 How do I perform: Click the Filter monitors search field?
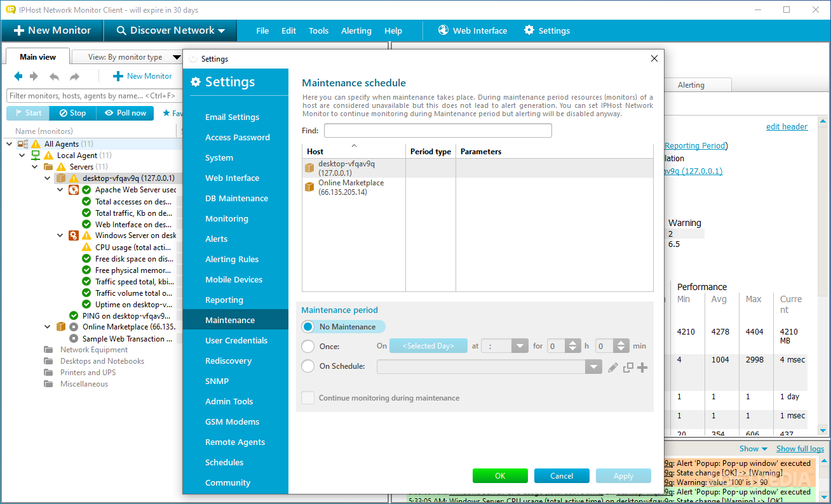[94, 96]
